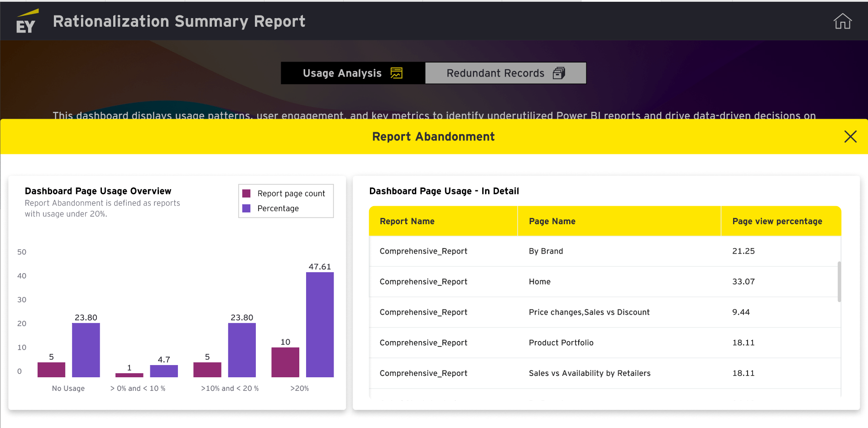
Task: Select the Product Portfolio page row
Action: 561,343
